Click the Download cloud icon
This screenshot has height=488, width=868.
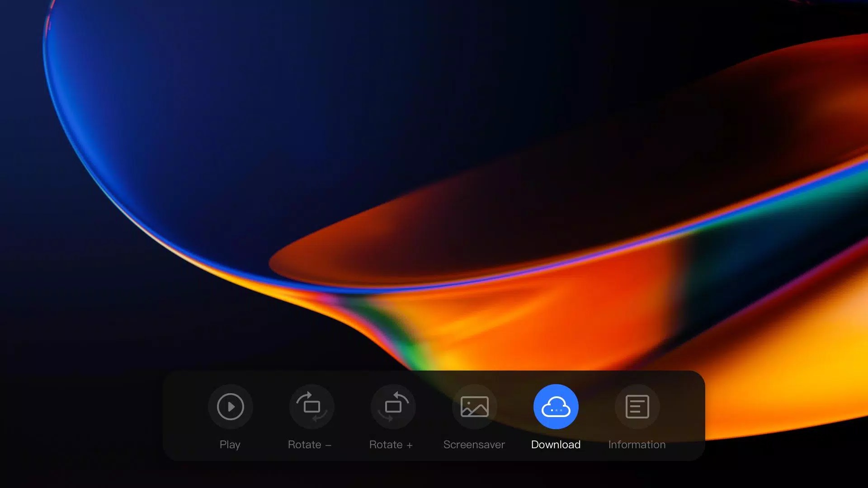556,406
